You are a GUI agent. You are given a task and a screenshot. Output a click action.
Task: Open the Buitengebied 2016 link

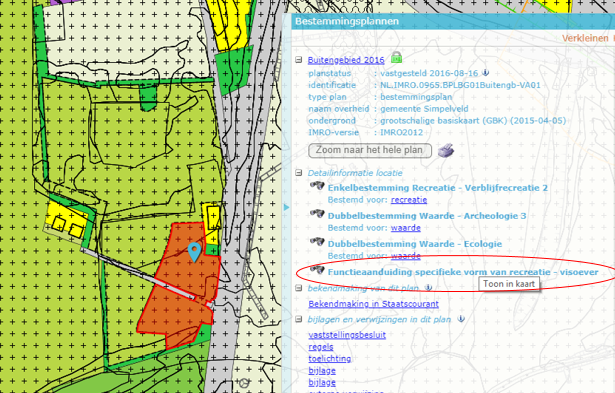tap(346, 60)
